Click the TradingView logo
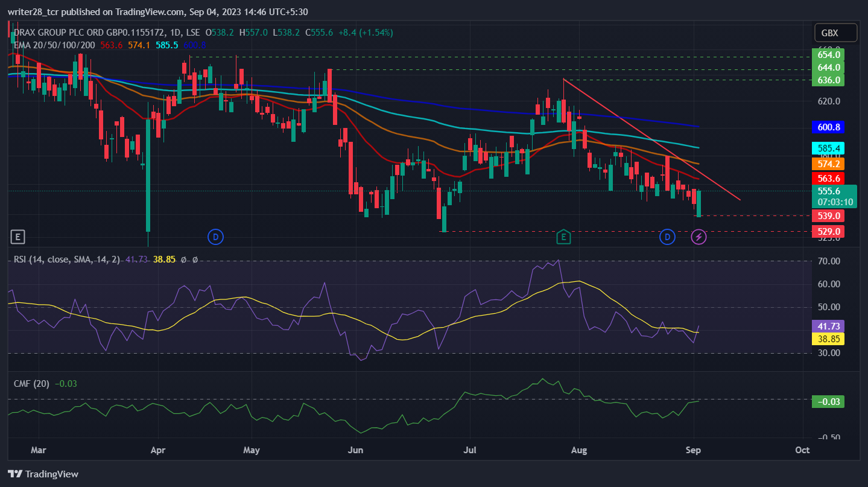Image resolution: width=868 pixels, height=487 pixels. (x=43, y=474)
